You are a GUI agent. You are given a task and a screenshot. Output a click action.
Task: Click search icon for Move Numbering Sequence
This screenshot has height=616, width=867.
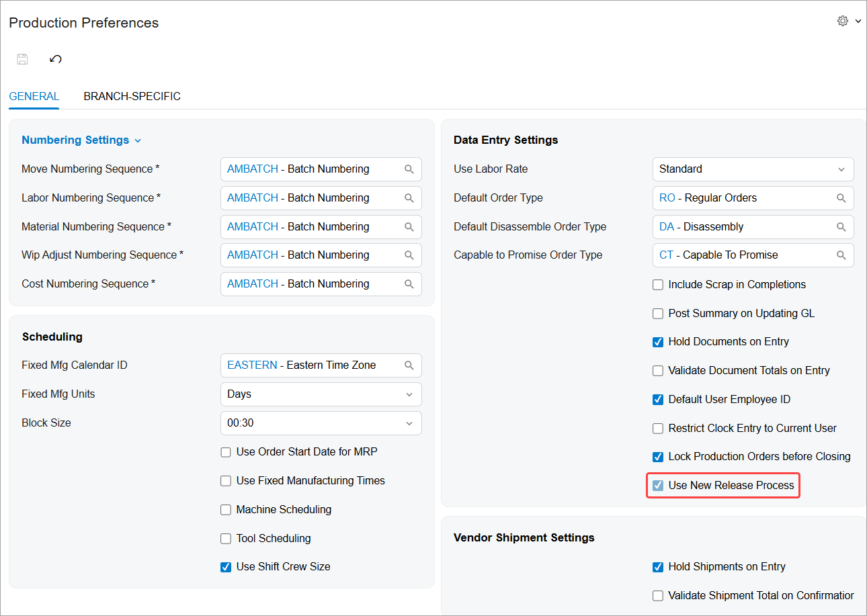point(409,169)
